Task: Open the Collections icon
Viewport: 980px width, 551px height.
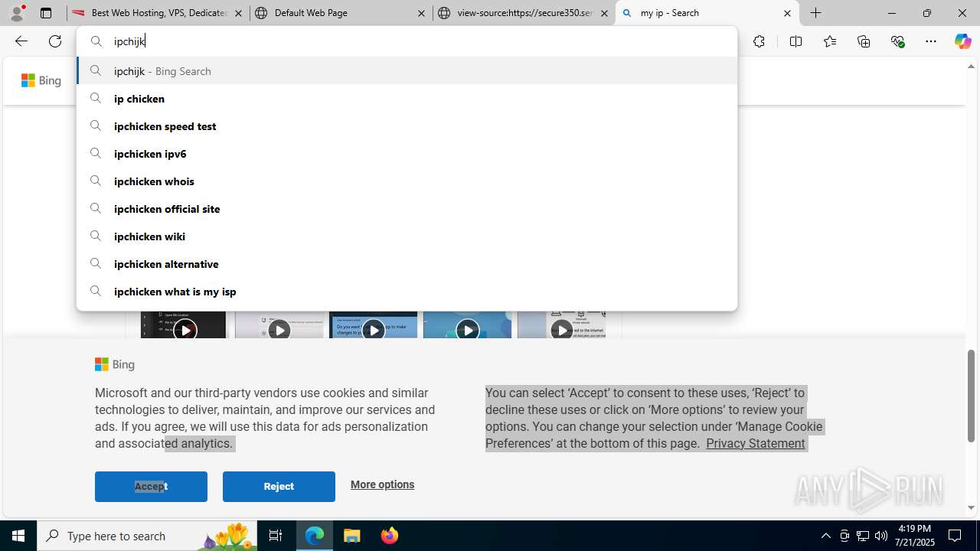Action: click(864, 41)
